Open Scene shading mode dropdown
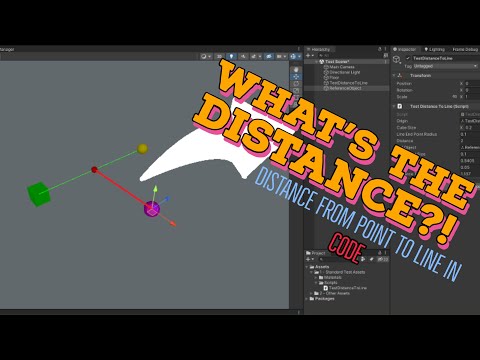 click(x=206, y=56)
